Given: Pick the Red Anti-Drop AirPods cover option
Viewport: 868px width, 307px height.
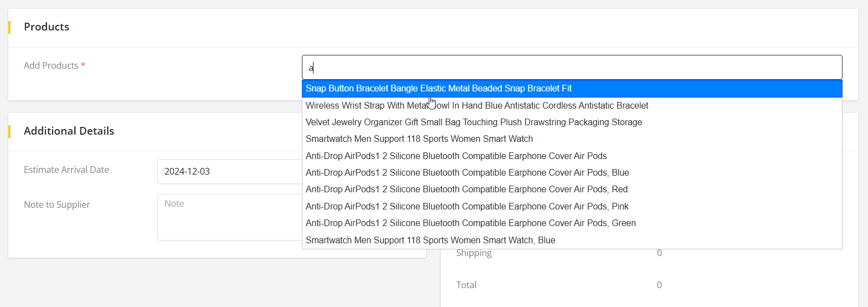Looking at the screenshot, I should point(466,190).
